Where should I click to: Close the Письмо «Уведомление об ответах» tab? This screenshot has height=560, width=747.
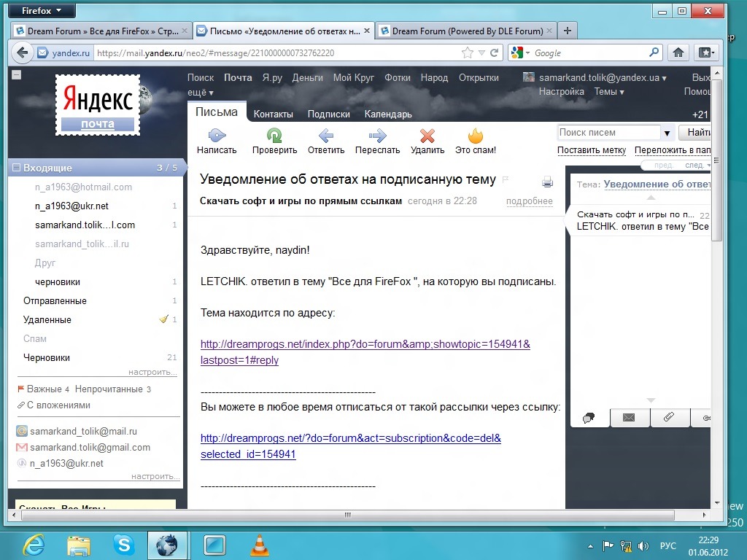point(367,31)
